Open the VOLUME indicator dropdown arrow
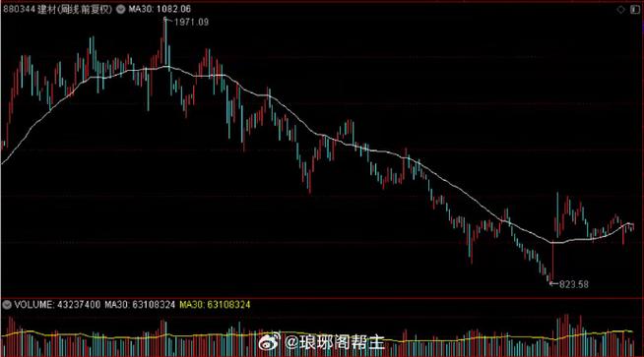Screen dimensions: 644x357 [x=7, y=305]
